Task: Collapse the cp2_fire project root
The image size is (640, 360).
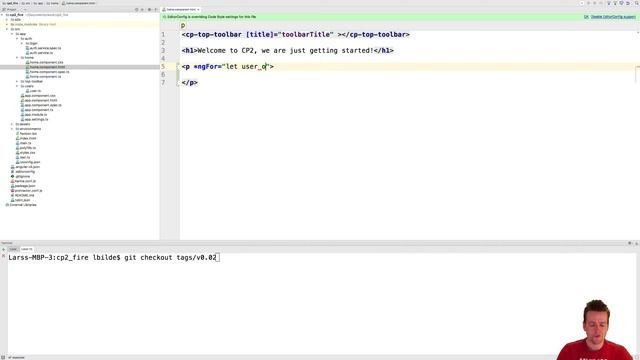Action: (x=2, y=15)
